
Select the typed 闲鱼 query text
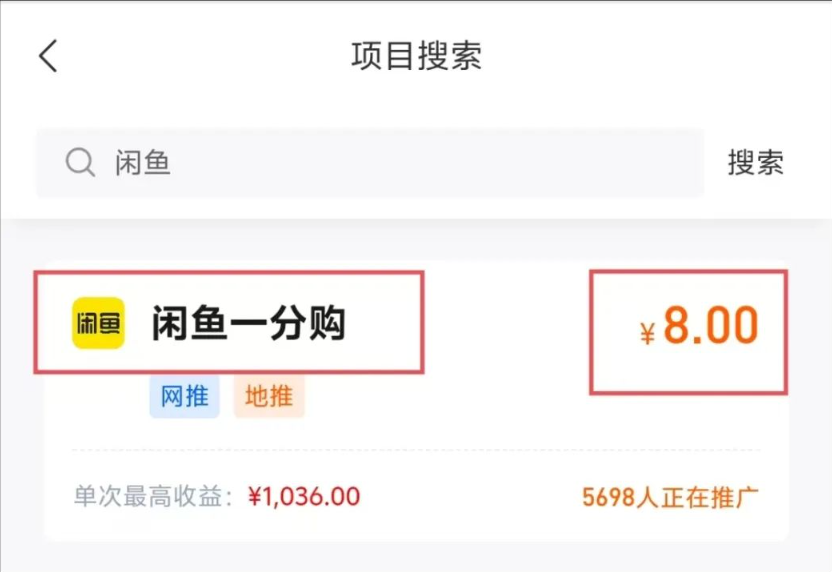click(x=143, y=162)
